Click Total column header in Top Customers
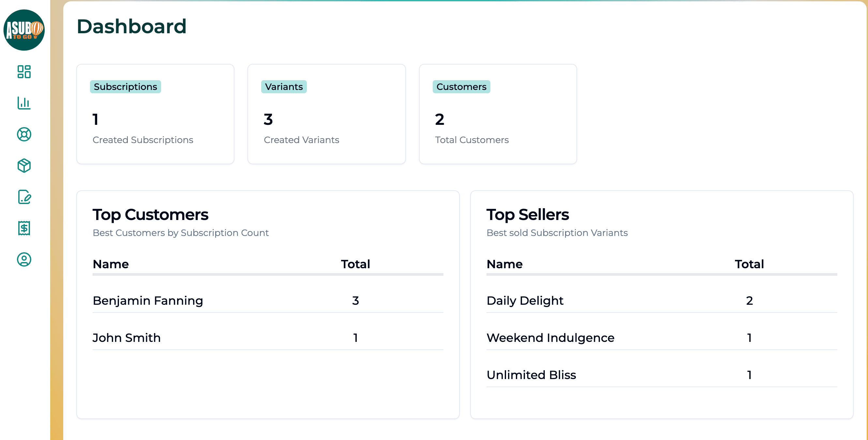The image size is (868, 440). [355, 264]
